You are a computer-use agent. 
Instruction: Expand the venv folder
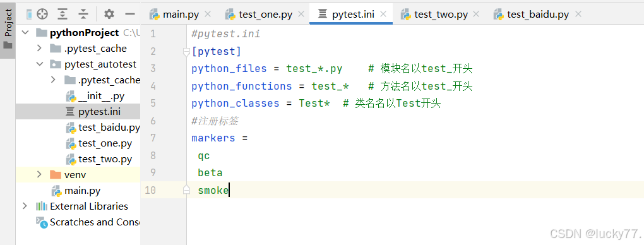(x=39, y=174)
